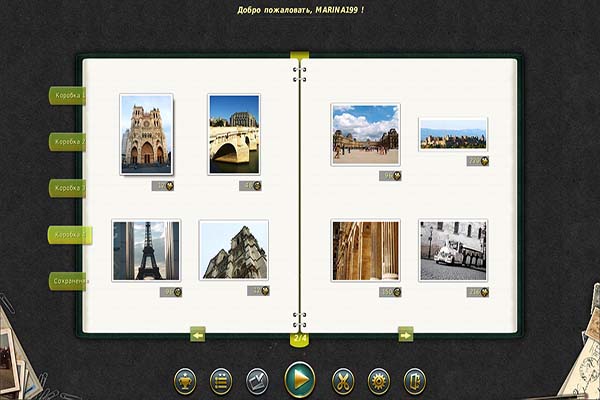Click the scissors icon
This screenshot has width=600, height=400.
coord(343,381)
